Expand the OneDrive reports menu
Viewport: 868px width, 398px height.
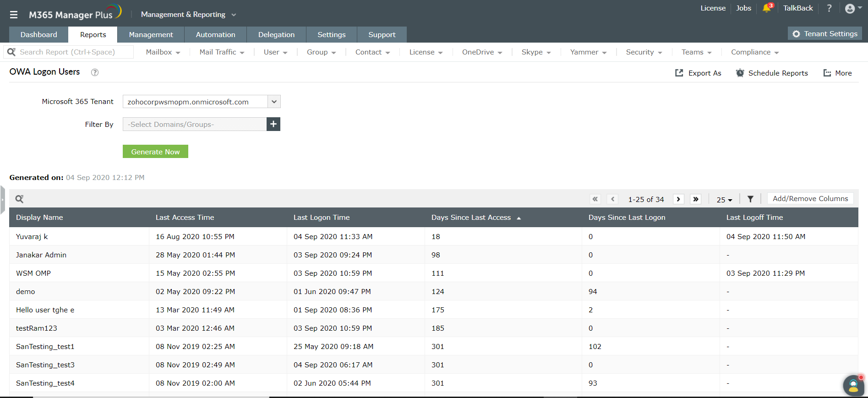(482, 52)
